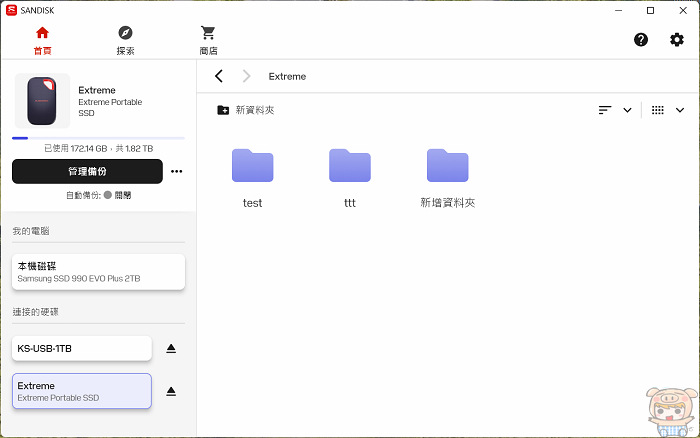Click the 我的電腦 section heading
The height and width of the screenshot is (438, 700).
31,231
